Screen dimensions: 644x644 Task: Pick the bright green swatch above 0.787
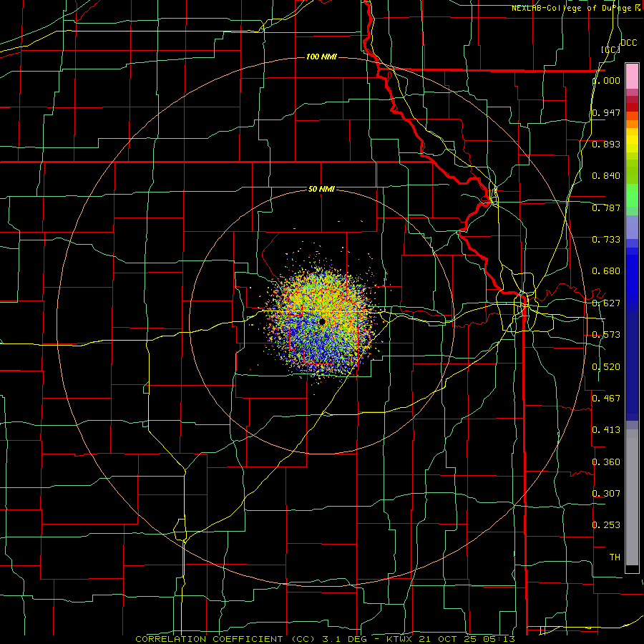(x=632, y=195)
